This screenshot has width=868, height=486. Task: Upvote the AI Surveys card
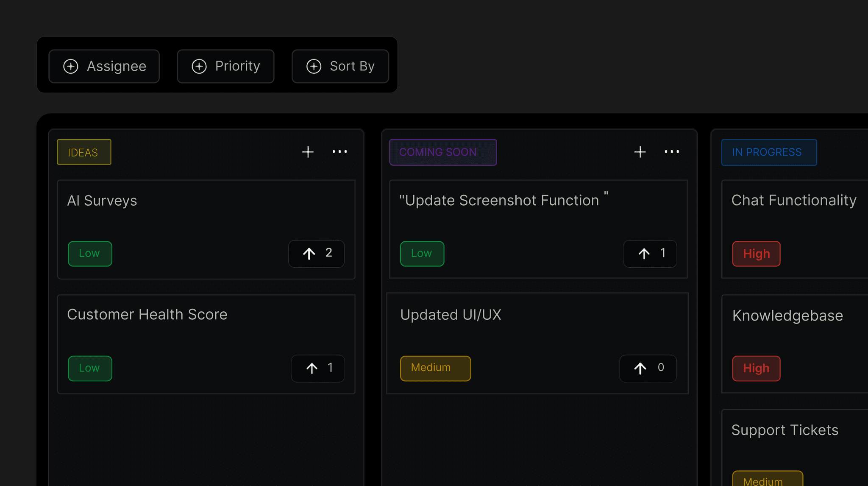[x=316, y=254]
